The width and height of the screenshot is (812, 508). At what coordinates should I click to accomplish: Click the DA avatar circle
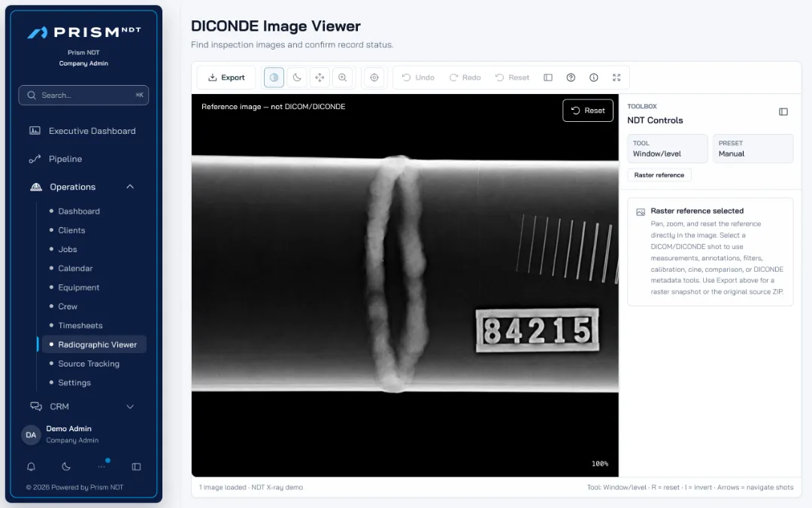pos(31,435)
